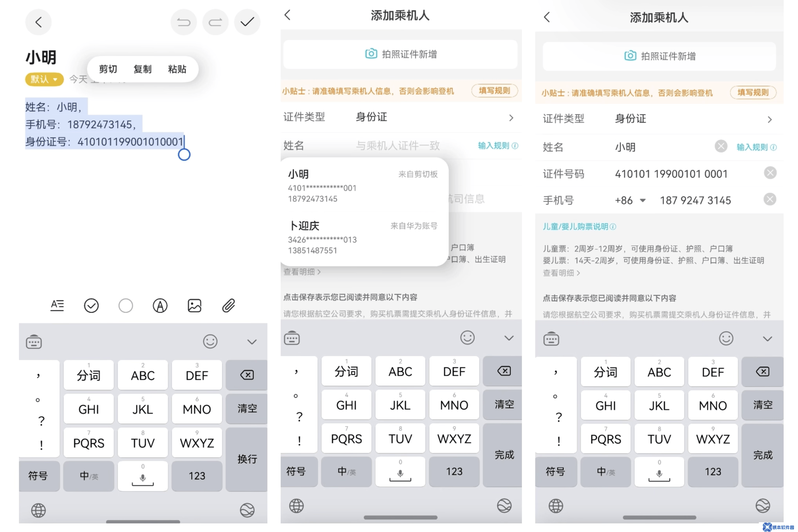798x532 pixels.
Task: Open emoji panel on the middle keyboard
Action: tap(467, 338)
